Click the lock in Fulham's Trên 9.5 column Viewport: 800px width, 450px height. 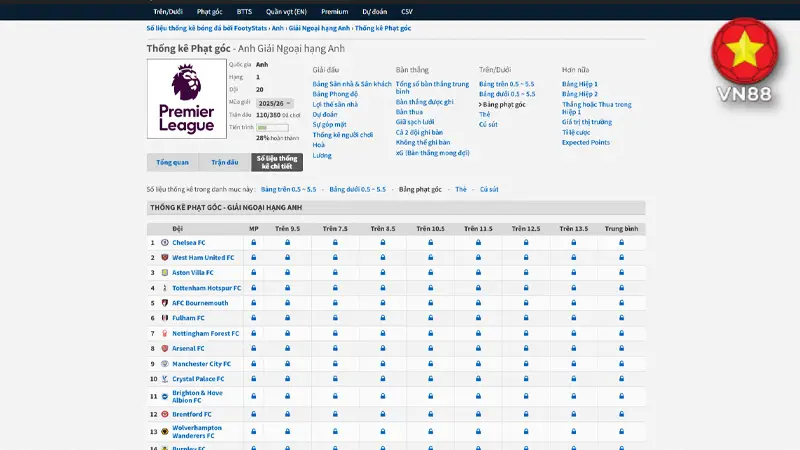tap(288, 318)
